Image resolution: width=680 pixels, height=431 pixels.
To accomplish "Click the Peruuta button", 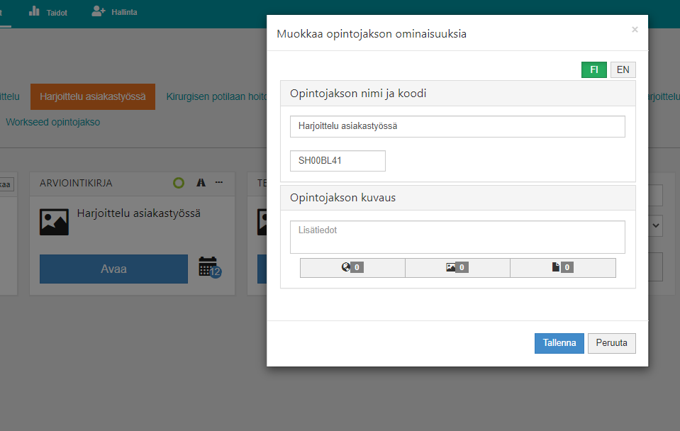I will click(x=611, y=343).
